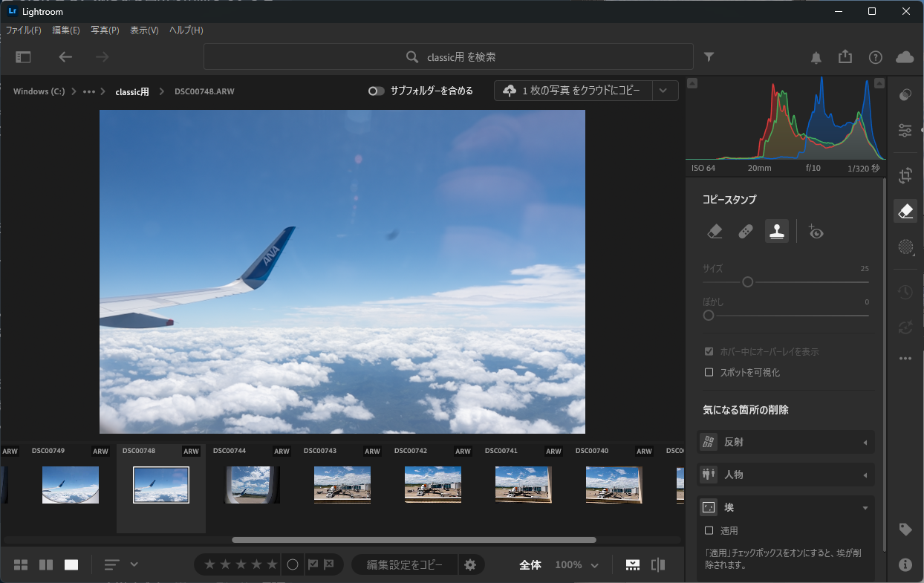Screen dimensions: 924x583
Task: Open the Masking tool icon
Action: tap(905, 247)
